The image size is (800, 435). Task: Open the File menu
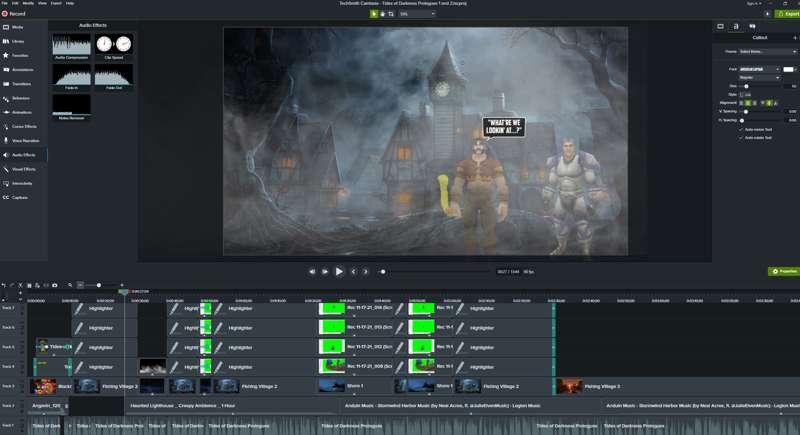pyautogui.click(x=5, y=3)
